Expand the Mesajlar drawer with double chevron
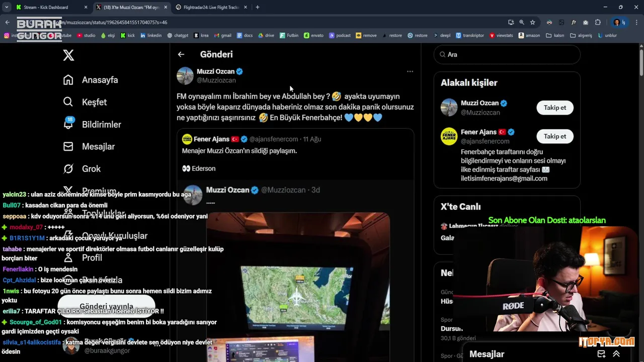The width and height of the screenshot is (644, 362). pos(616,354)
